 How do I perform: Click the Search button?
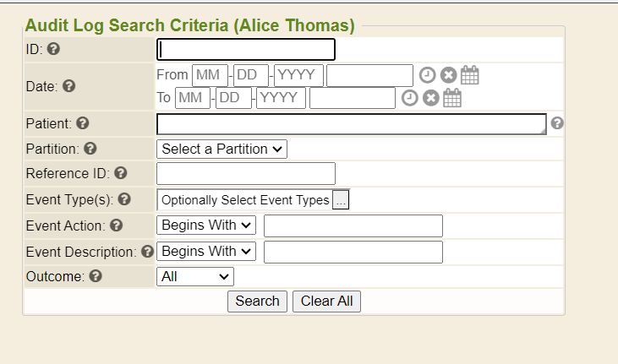257,301
